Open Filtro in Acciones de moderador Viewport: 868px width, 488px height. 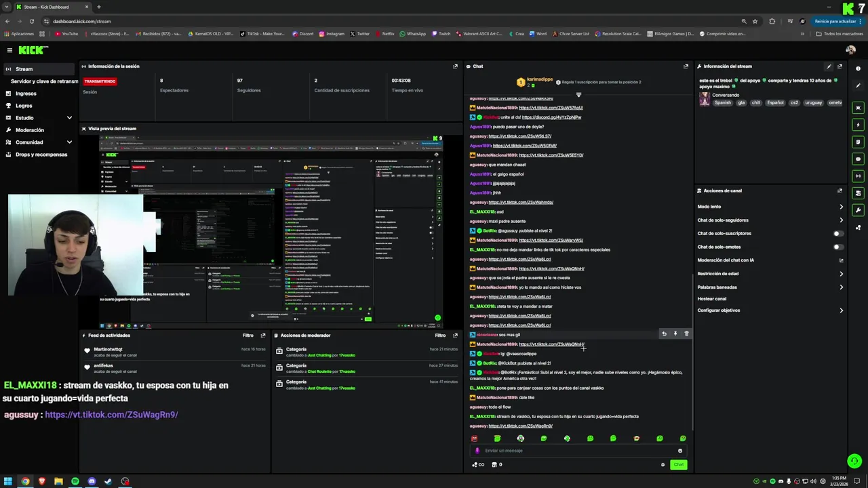pyautogui.click(x=440, y=335)
